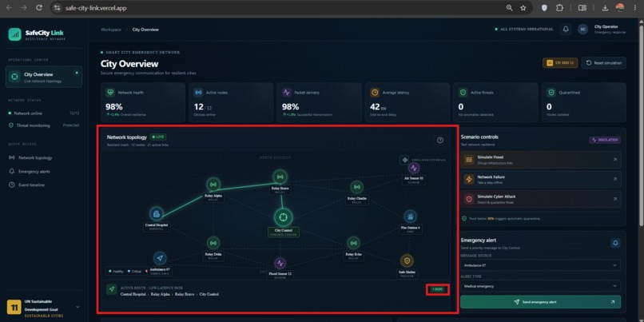The width and height of the screenshot is (644, 322).
Task: Open the Alert Type dropdown
Action: 540,286
